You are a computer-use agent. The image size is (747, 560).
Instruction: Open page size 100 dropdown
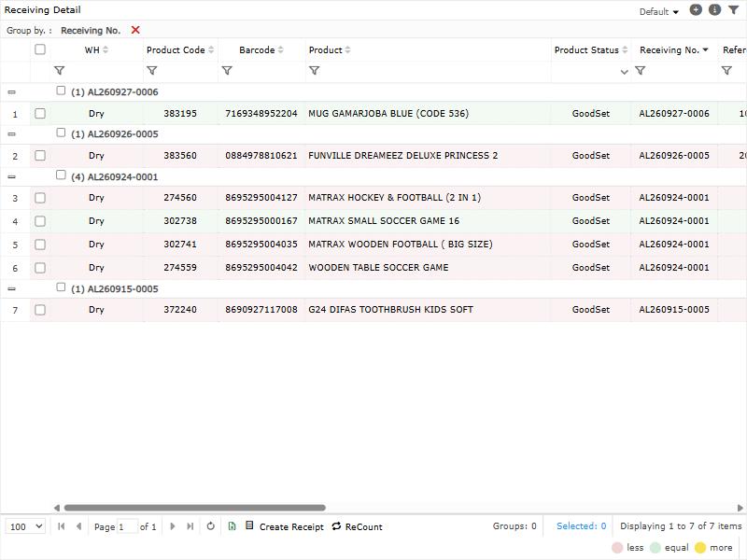26,526
